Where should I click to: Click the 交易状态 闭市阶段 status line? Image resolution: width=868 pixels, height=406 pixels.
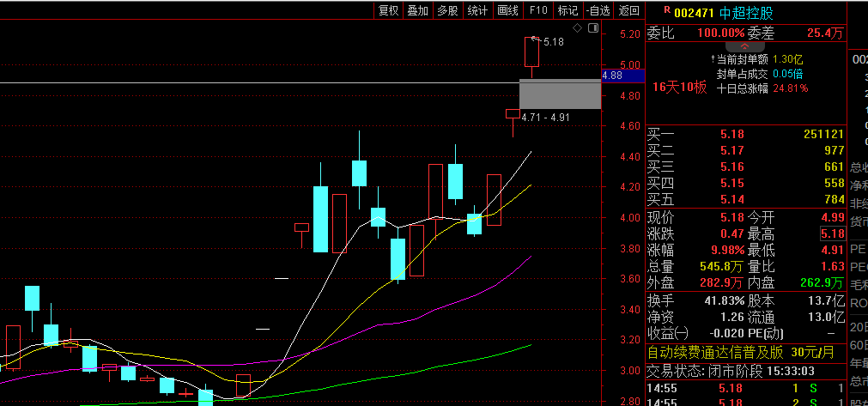click(731, 371)
